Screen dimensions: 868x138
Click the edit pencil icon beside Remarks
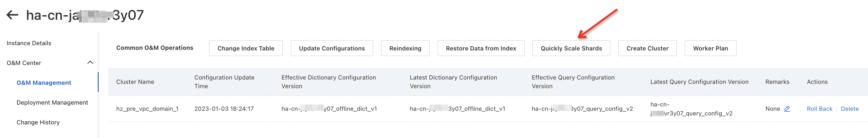787,109
